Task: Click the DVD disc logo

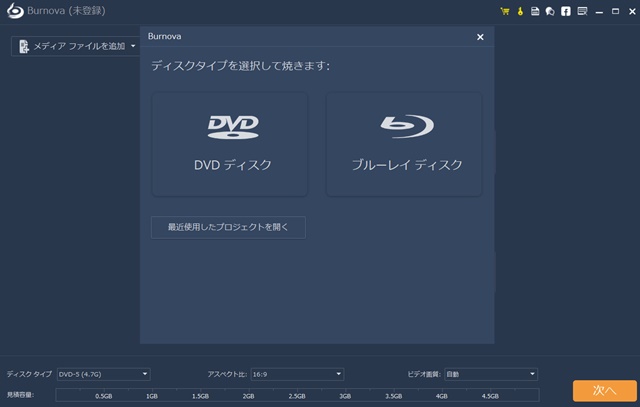Action: coord(233,127)
